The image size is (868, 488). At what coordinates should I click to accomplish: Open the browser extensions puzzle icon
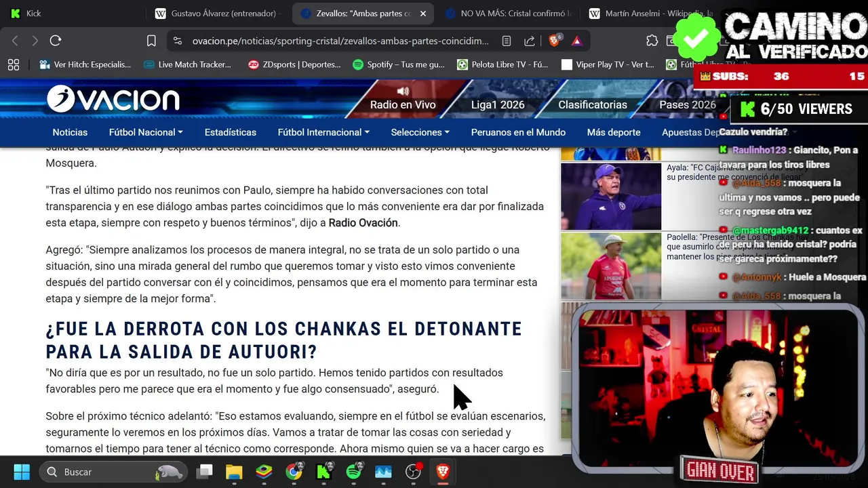[x=652, y=41]
